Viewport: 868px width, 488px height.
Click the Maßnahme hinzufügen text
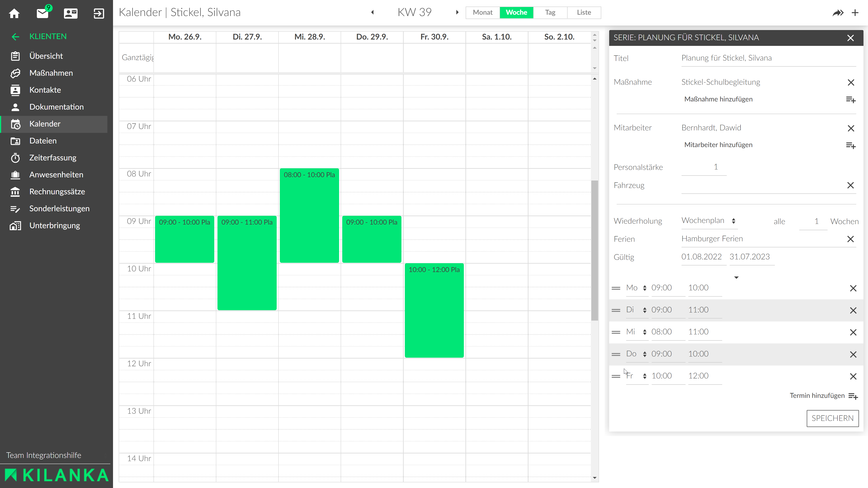[x=718, y=99]
